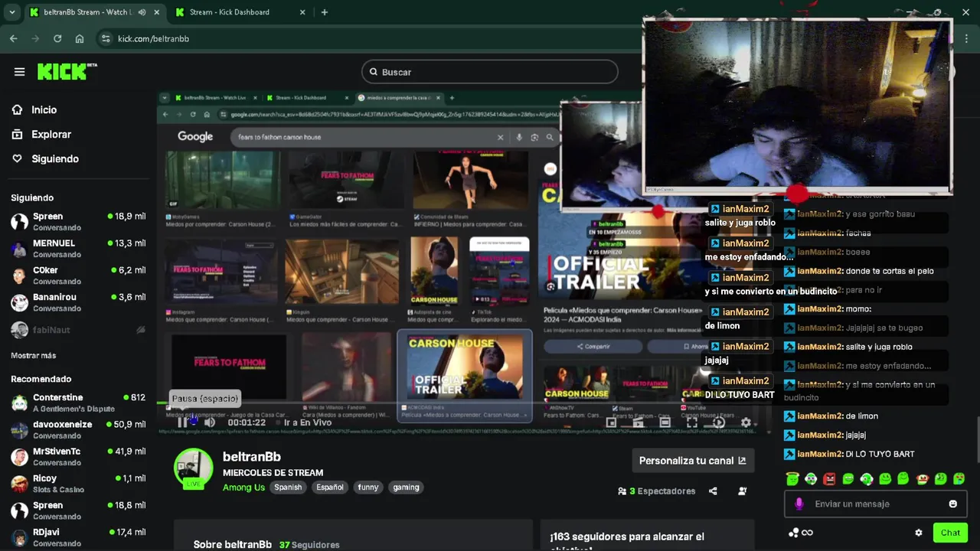Open chat settings gear
Screen dimensions: 980x551
pyautogui.click(x=919, y=533)
